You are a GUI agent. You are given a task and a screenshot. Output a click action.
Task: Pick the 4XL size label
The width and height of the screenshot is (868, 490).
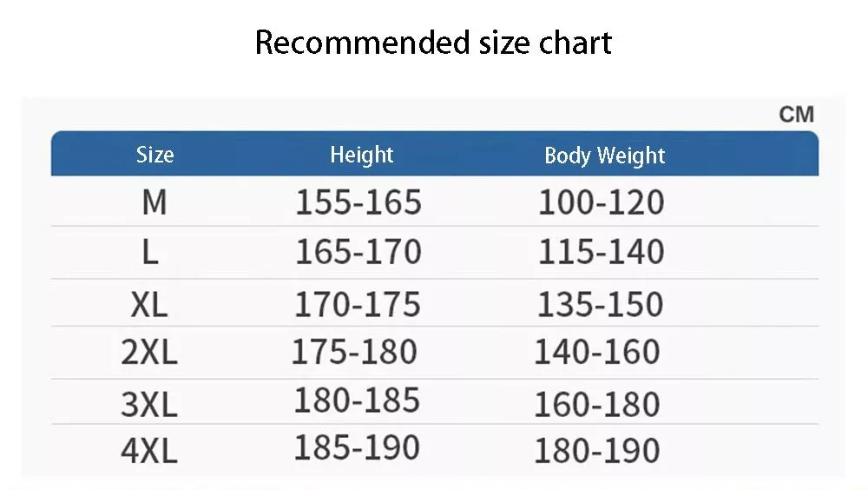148,451
